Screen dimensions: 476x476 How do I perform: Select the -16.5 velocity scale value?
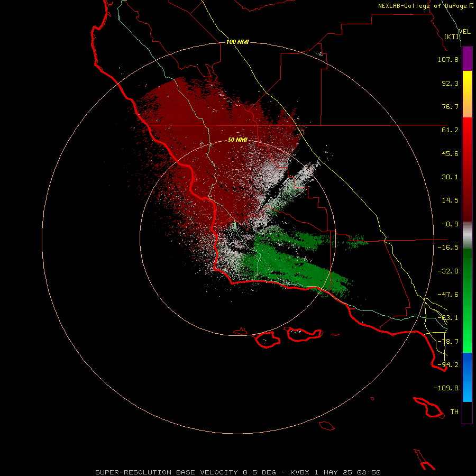(448, 248)
